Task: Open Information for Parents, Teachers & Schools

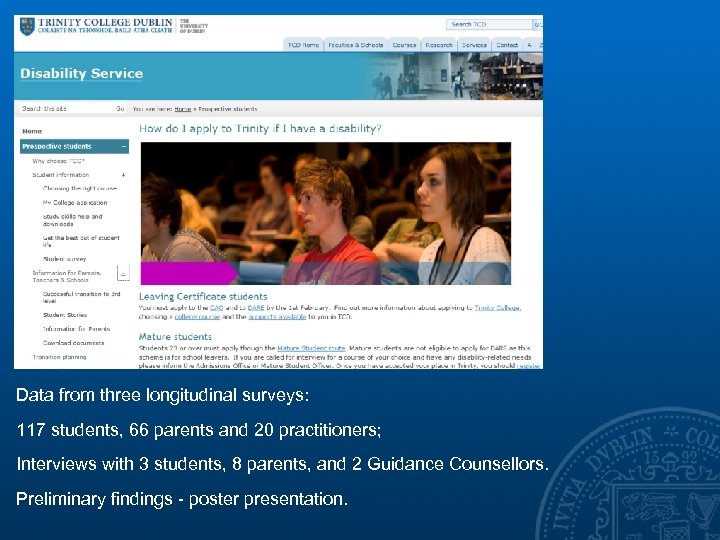Action: click(67, 276)
